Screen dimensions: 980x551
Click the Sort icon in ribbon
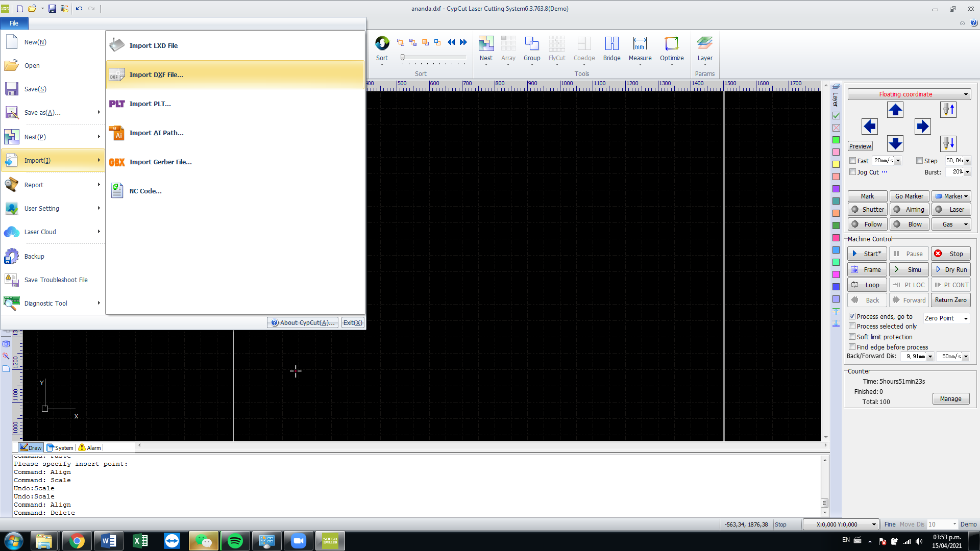click(x=382, y=44)
